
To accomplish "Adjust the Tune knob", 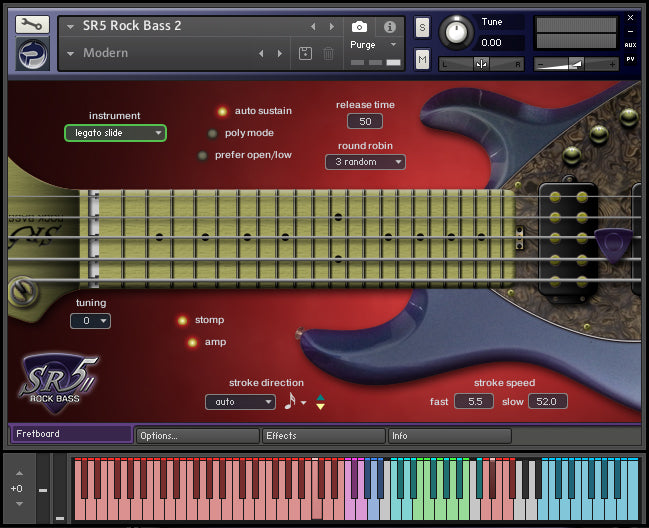I will [456, 32].
